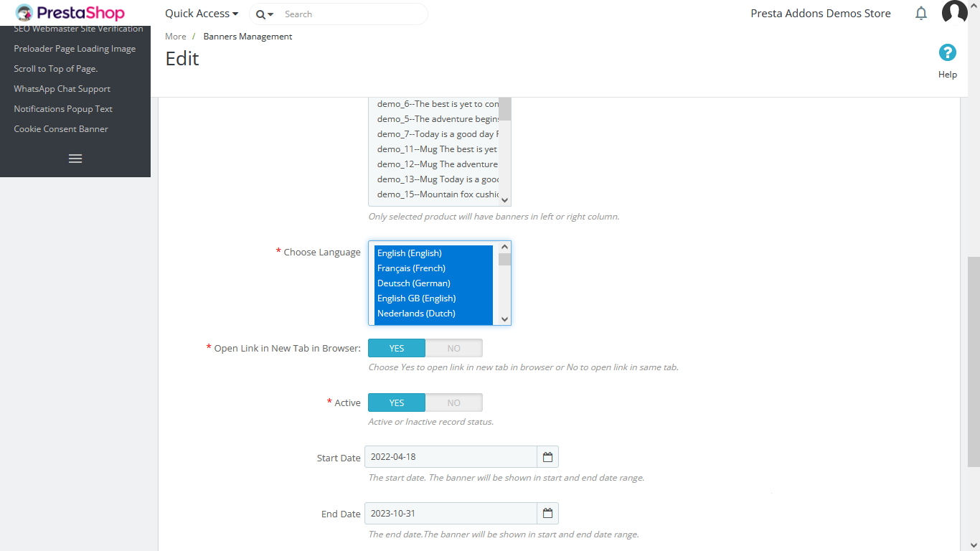Open the End Date calendar picker

pyautogui.click(x=547, y=514)
